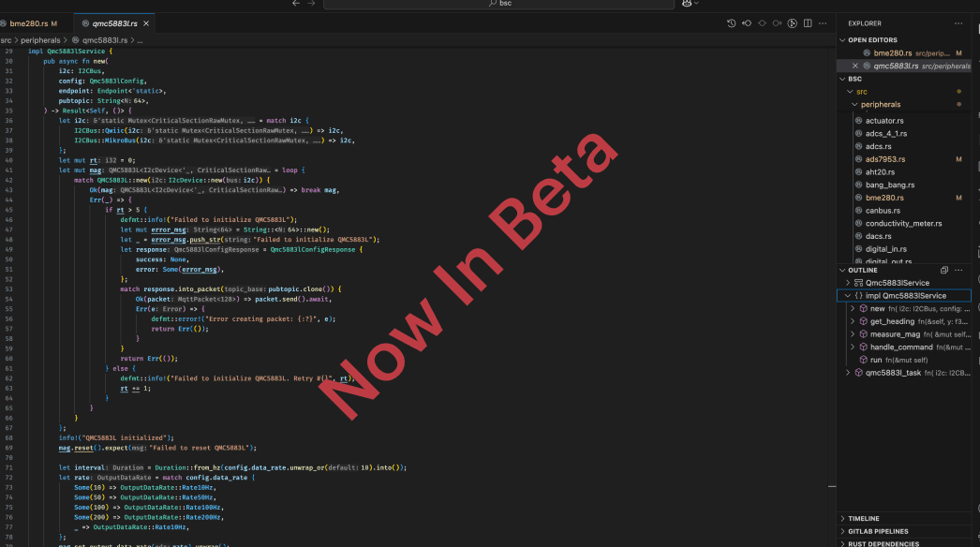Click line number 71 in the gutter
Screen dimensions: 980x547
(8, 467)
